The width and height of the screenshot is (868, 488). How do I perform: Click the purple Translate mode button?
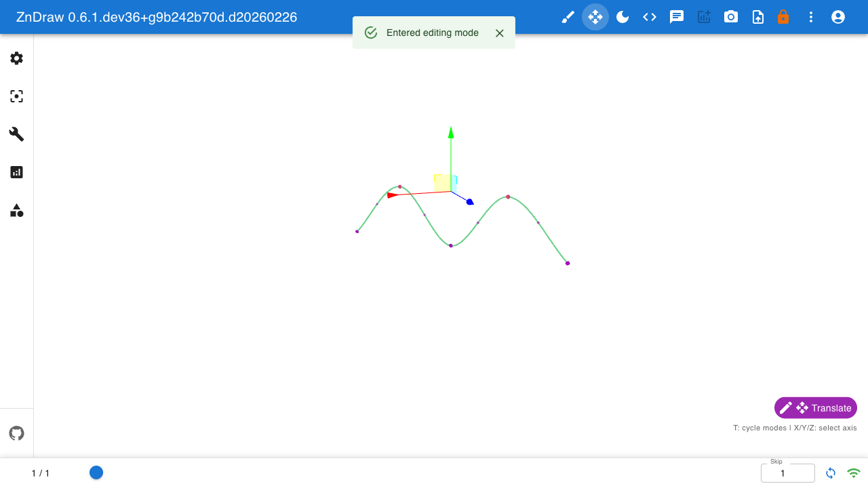coord(816,408)
